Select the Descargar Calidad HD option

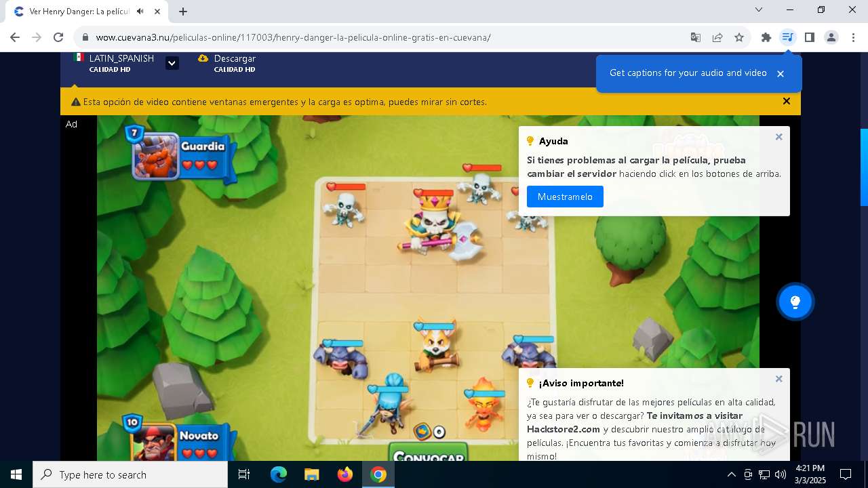(x=226, y=63)
